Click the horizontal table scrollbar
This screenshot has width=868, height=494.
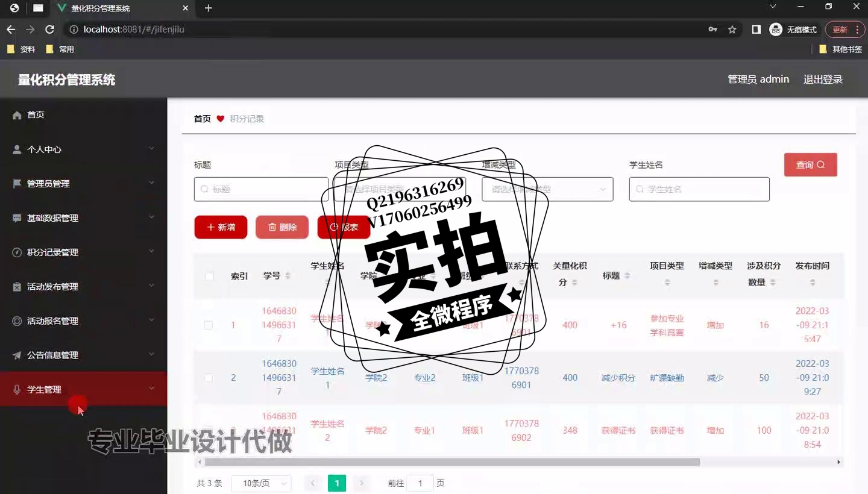coord(452,462)
